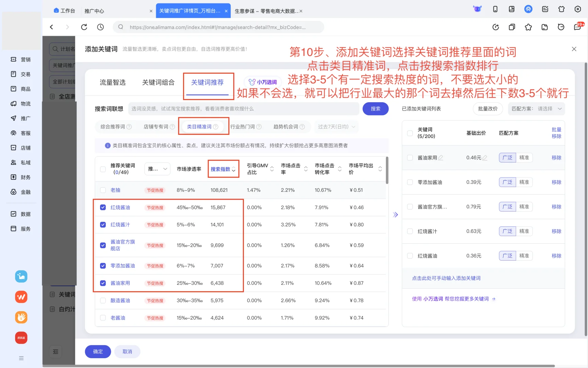Open the 数据 section in the sidebar

click(x=21, y=214)
